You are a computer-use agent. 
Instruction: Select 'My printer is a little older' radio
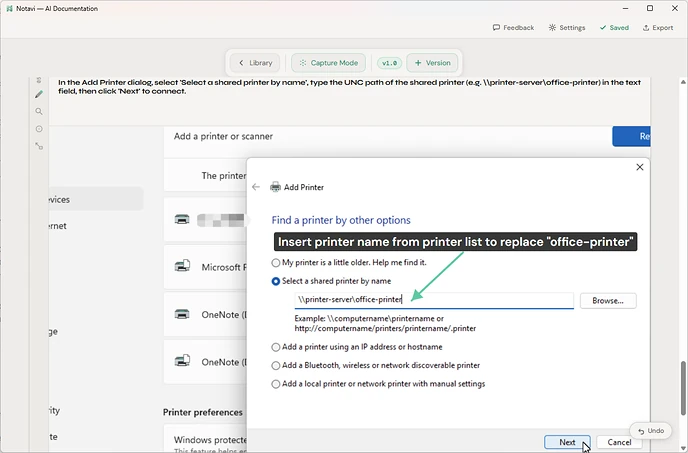click(276, 263)
